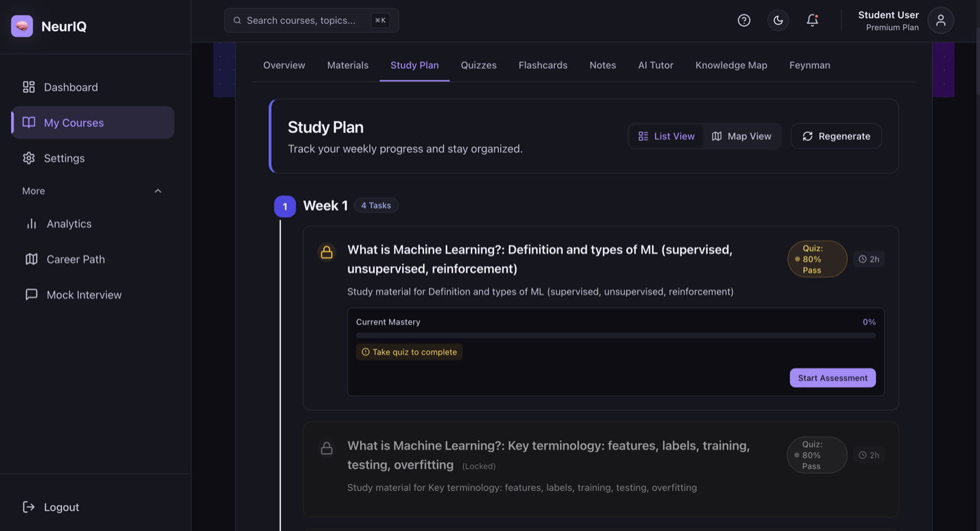The image size is (980, 531).
Task: Click the Regenerate button
Action: coord(836,136)
